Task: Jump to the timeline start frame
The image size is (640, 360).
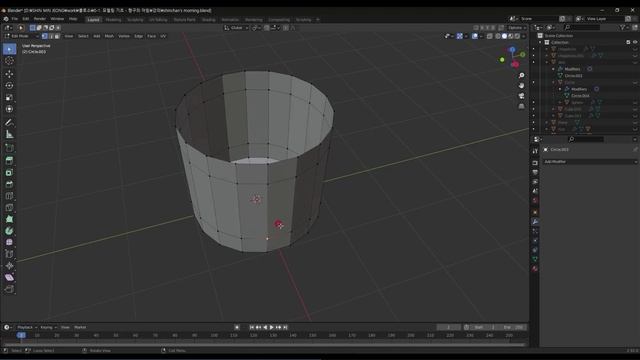Action: (251, 327)
